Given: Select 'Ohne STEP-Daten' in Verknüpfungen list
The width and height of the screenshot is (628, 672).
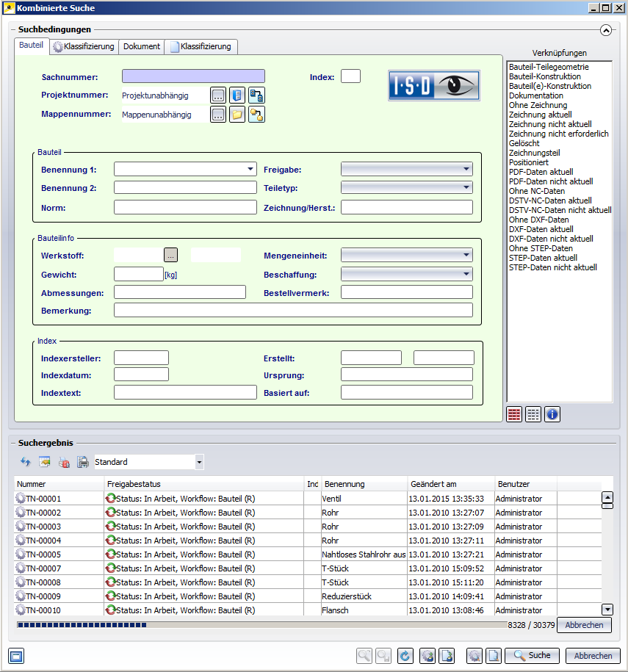Looking at the screenshot, I should tap(541, 248).
